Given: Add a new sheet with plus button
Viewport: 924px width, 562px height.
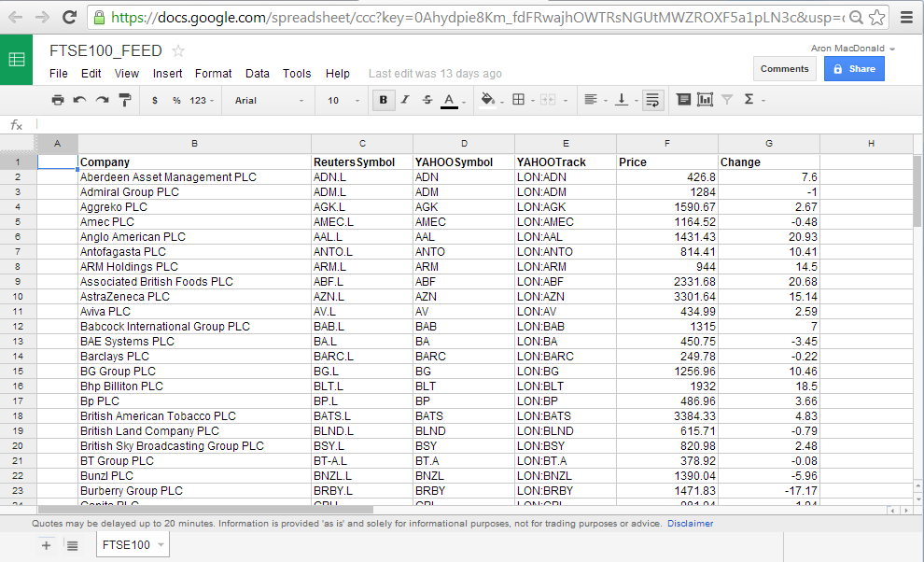Looking at the screenshot, I should pyautogui.click(x=46, y=545).
